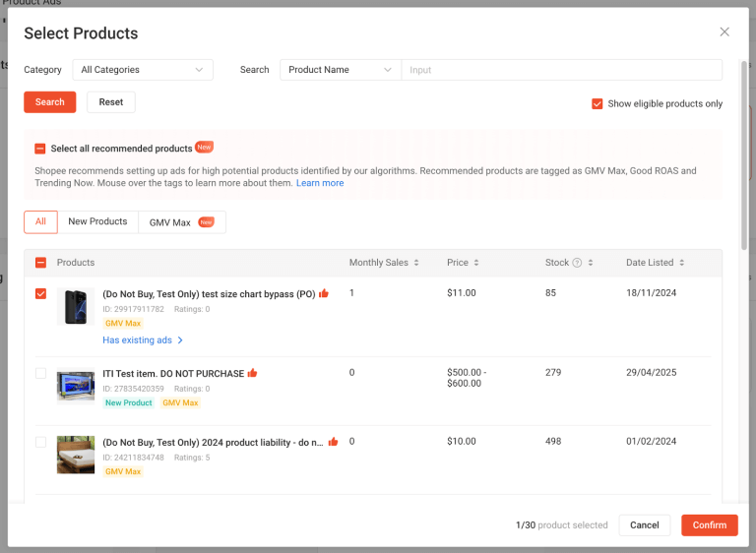Image resolution: width=756 pixels, height=553 pixels.
Task: Click the search Input text field
Action: click(x=561, y=70)
